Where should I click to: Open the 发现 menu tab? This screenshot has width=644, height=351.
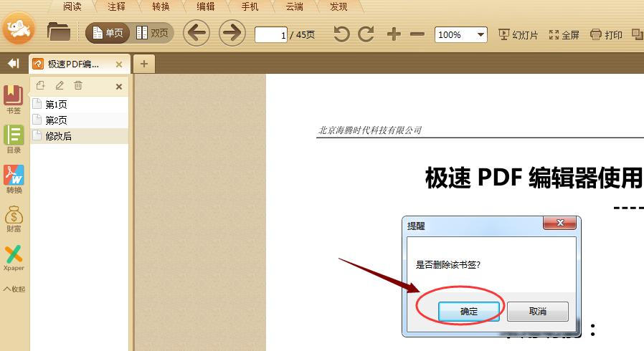click(338, 6)
